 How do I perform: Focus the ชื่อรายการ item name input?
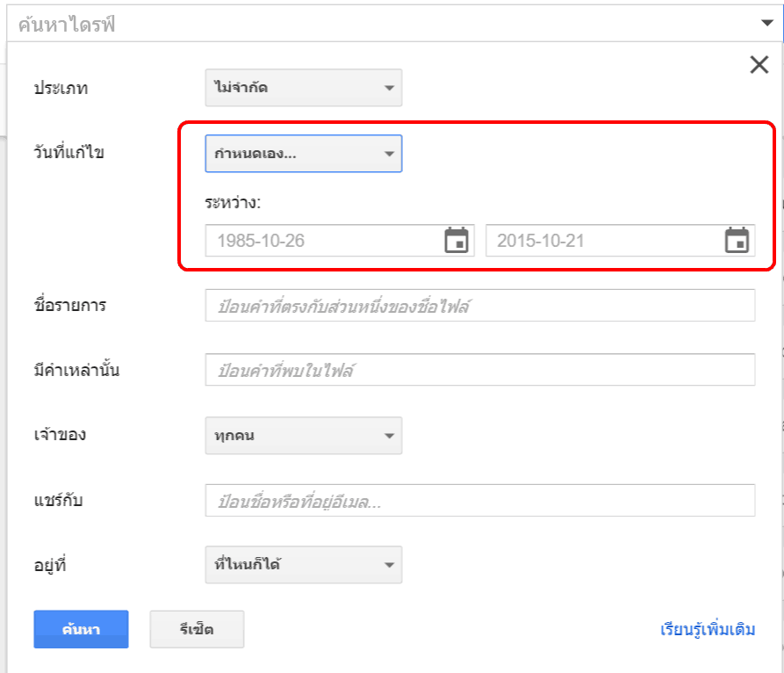pyautogui.click(x=479, y=306)
